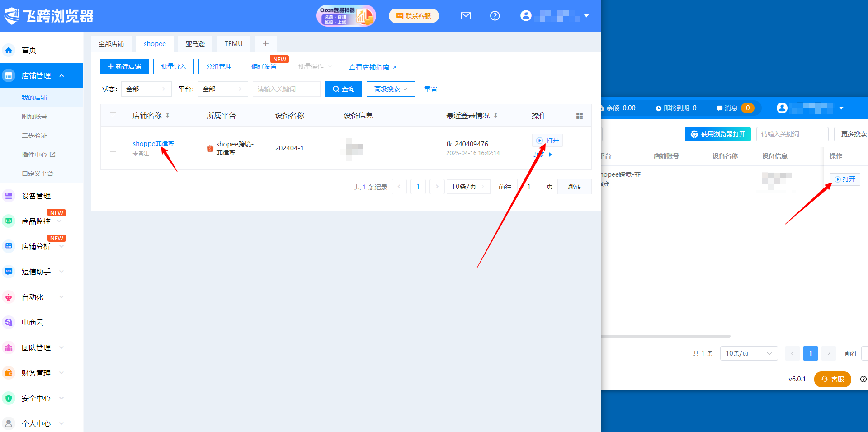Sort by store name column arrows
The width and height of the screenshot is (868, 432).
coord(168,116)
